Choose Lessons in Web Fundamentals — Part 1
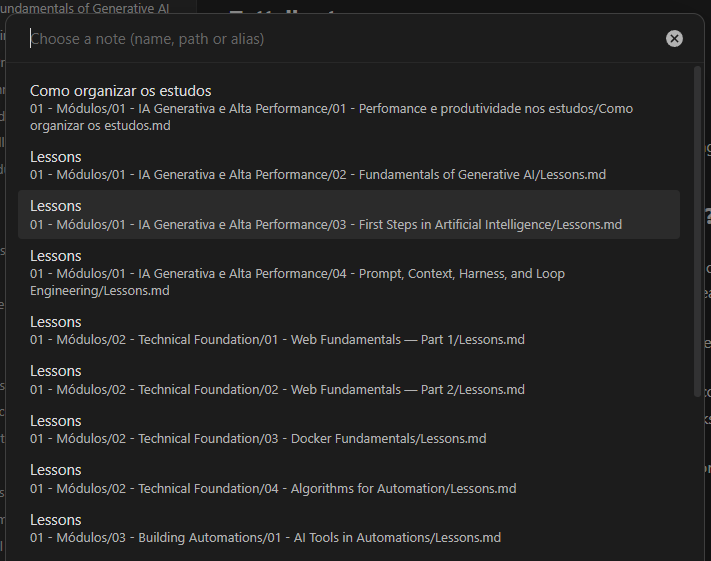This screenshot has height=561, width=711. point(349,331)
